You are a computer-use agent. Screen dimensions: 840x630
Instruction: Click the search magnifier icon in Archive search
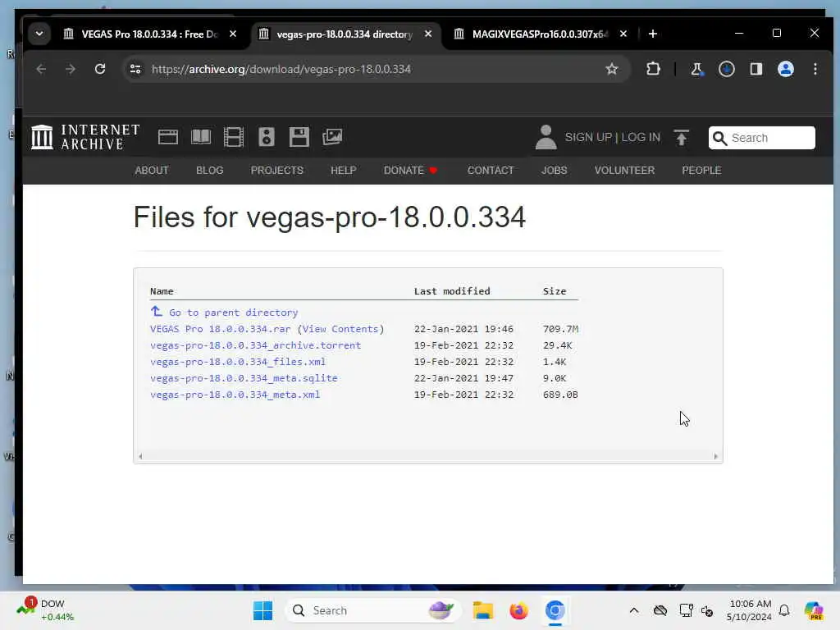point(720,138)
